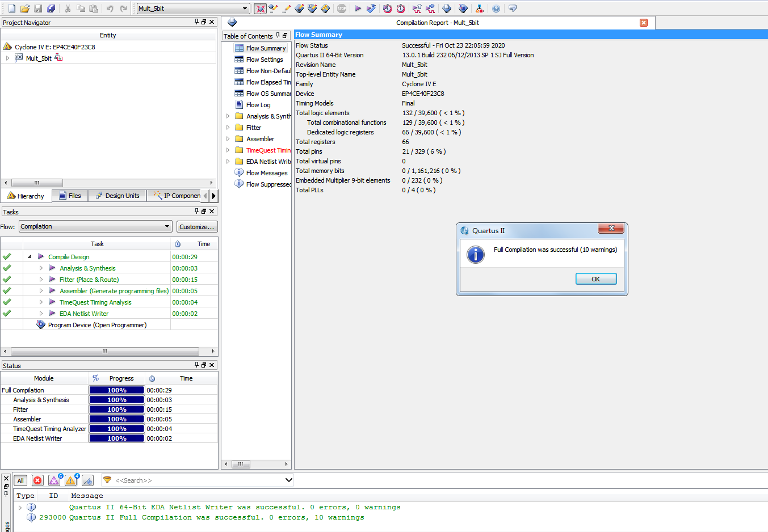The image size is (768, 532).
Task: Click the new file icon
Action: pyautogui.click(x=11, y=9)
